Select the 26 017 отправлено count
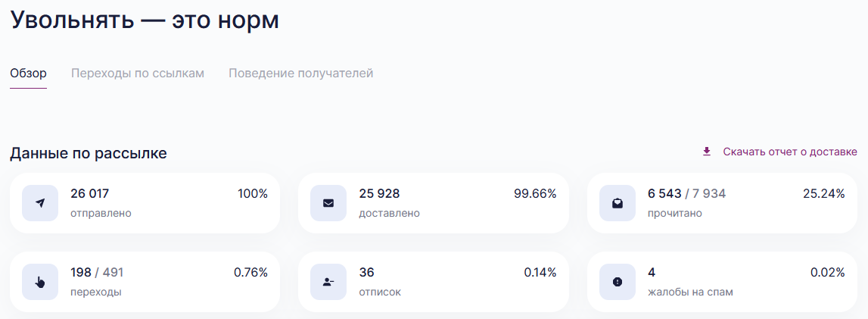 (90, 194)
